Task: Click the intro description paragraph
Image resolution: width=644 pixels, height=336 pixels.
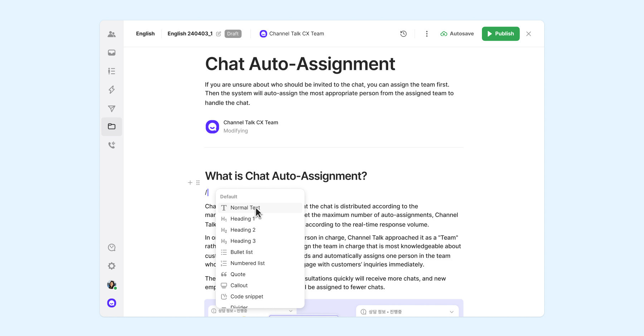Action: (330, 94)
